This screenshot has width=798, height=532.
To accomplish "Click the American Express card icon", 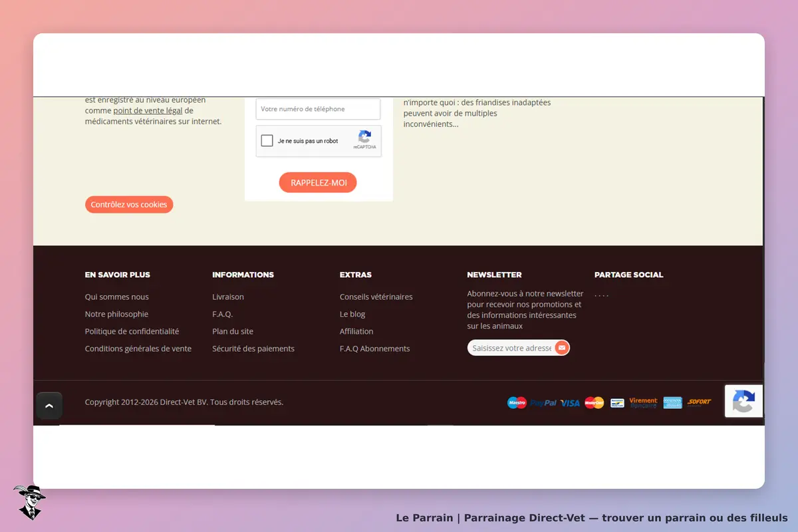I will (672, 402).
